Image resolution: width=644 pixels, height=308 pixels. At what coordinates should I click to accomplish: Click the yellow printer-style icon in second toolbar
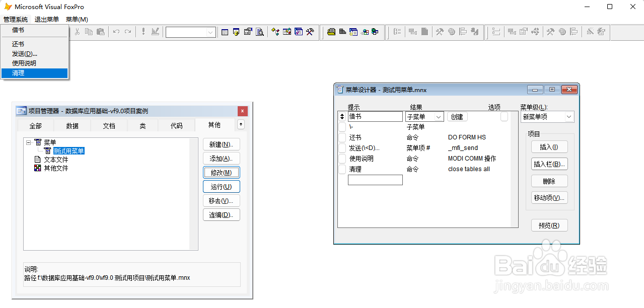(x=331, y=32)
